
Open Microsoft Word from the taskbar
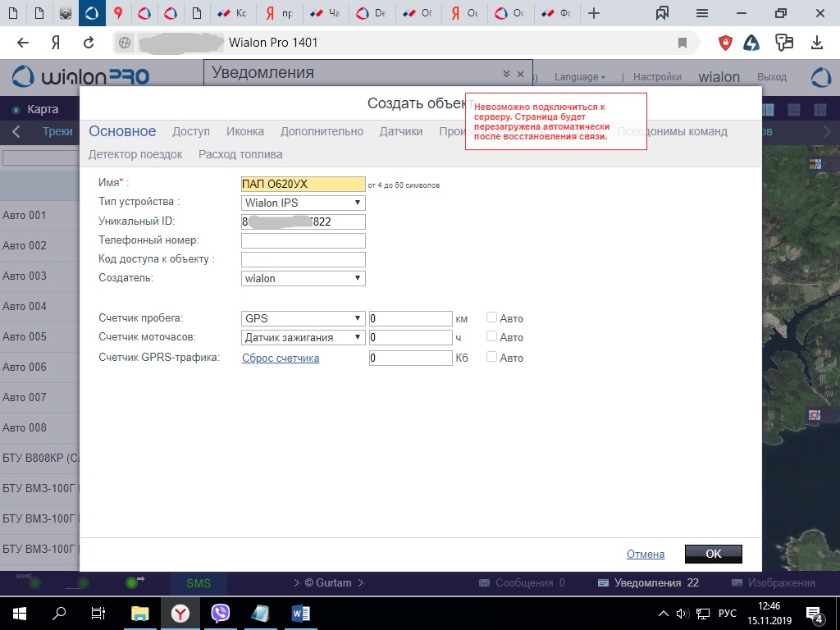pyautogui.click(x=300, y=613)
